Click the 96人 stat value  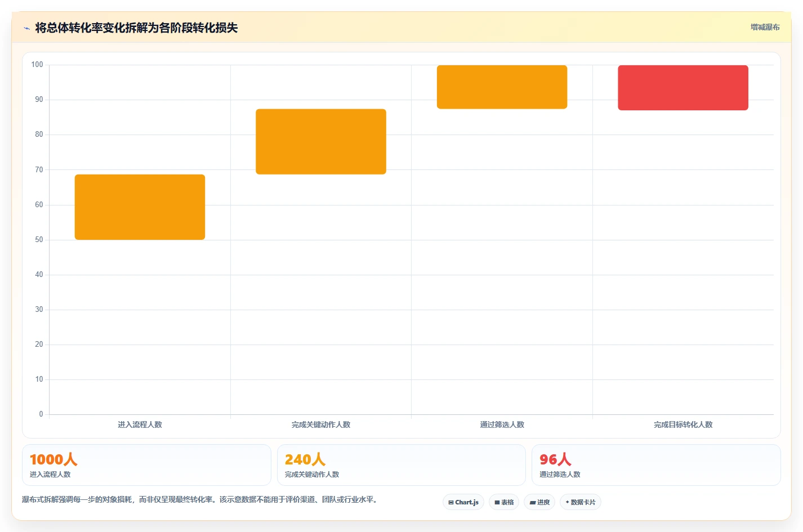pos(555,459)
